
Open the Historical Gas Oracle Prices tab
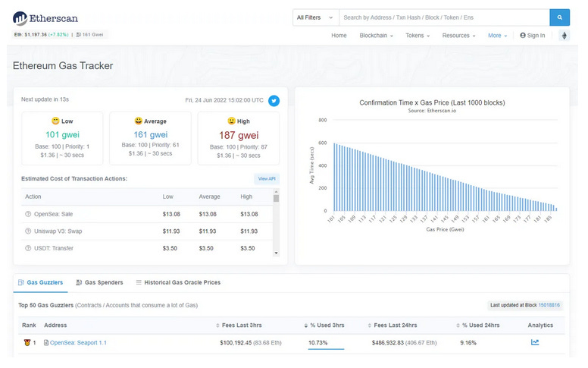(x=178, y=282)
